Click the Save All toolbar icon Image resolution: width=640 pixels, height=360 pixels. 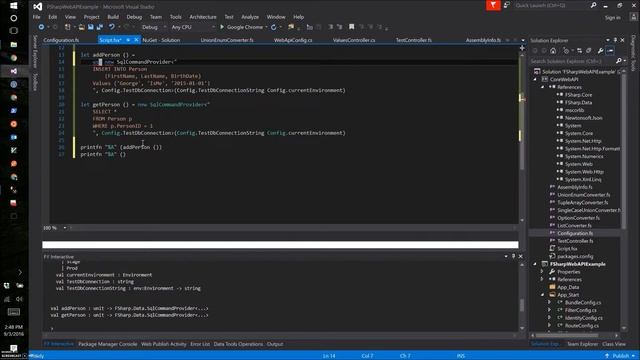pyautogui.click(x=100, y=27)
